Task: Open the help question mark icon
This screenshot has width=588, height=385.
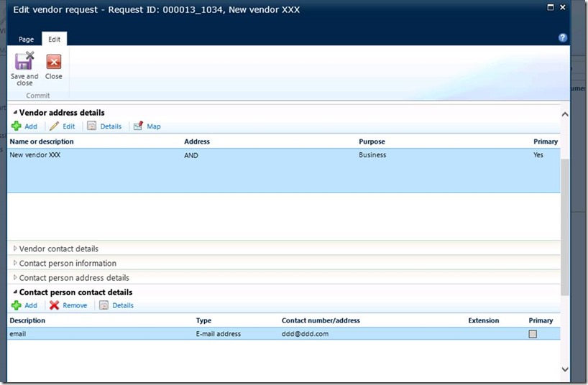Action: (563, 38)
